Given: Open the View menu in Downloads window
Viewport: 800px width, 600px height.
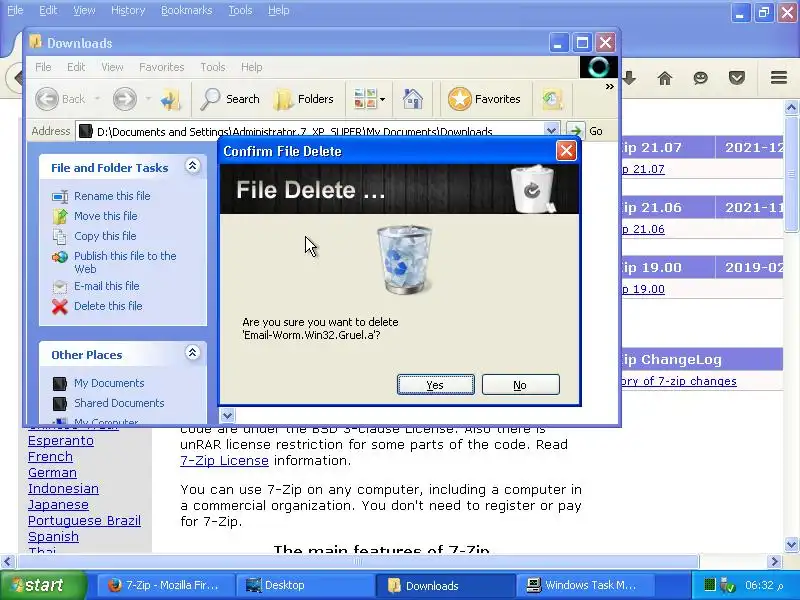Looking at the screenshot, I should tap(112, 67).
